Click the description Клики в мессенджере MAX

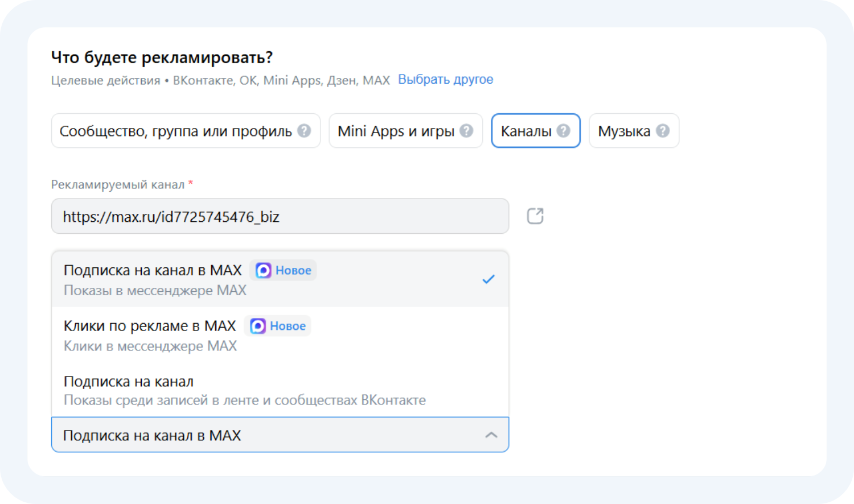(150, 346)
